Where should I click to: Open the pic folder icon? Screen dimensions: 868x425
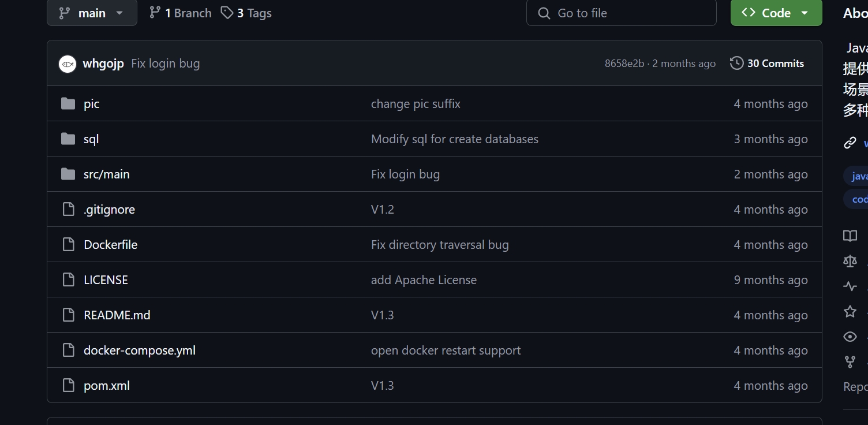pyautogui.click(x=68, y=104)
